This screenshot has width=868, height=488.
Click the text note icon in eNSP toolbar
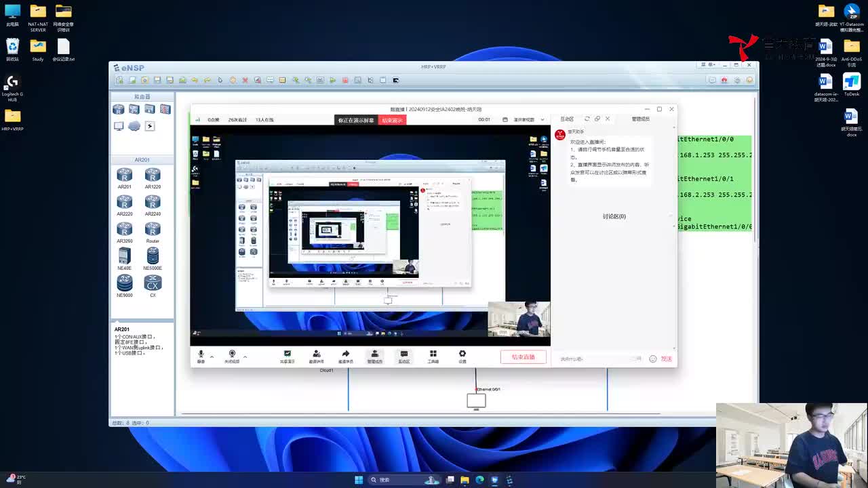270,80
